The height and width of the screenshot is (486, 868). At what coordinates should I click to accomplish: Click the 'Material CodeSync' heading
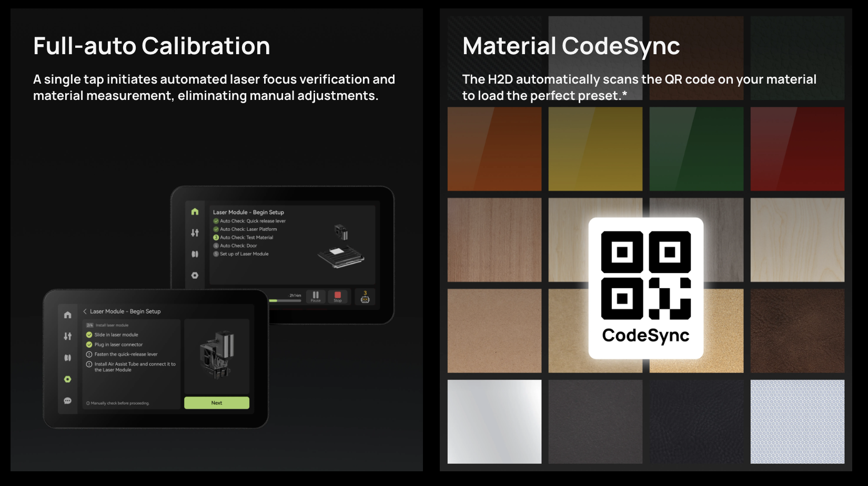point(571,46)
